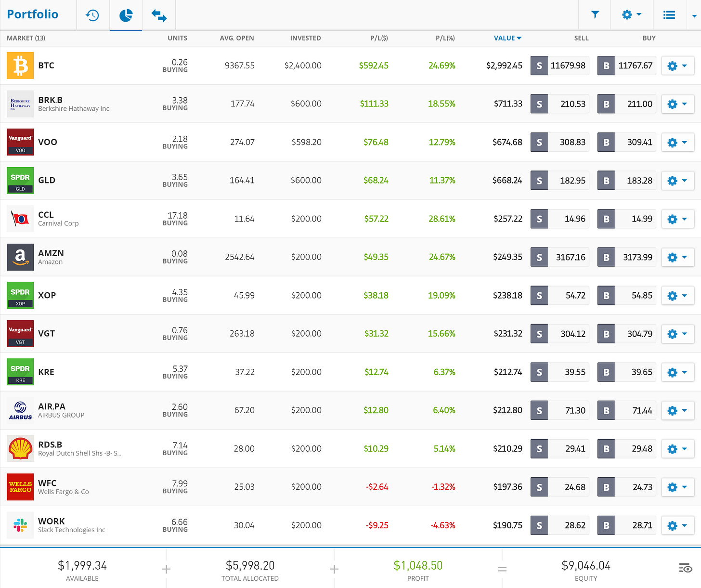Sell BTC at 11679.98
Viewport: 701px width, 588px height.
560,65
